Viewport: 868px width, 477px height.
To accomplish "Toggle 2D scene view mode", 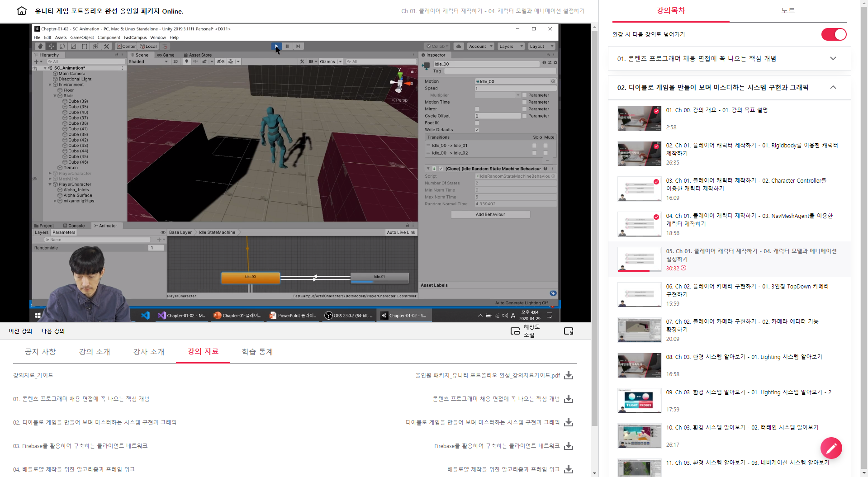I will click(x=175, y=61).
